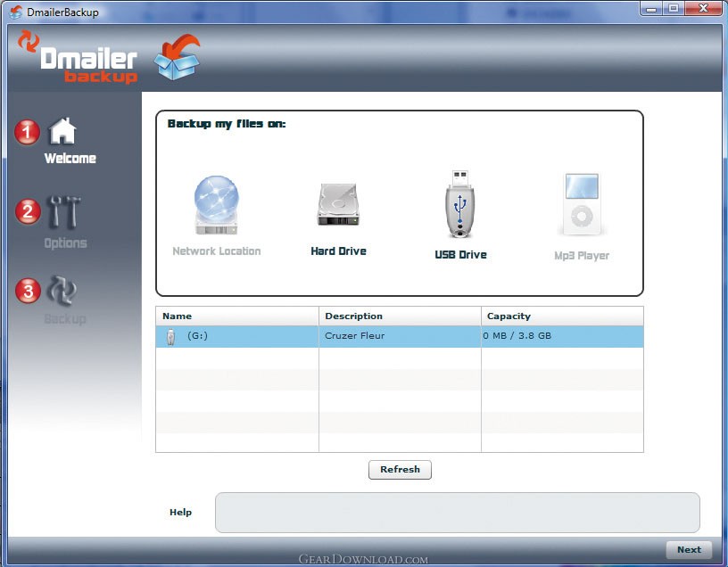Maximize the DmailerBackup window
The height and width of the screenshot is (567, 728).
point(674,9)
